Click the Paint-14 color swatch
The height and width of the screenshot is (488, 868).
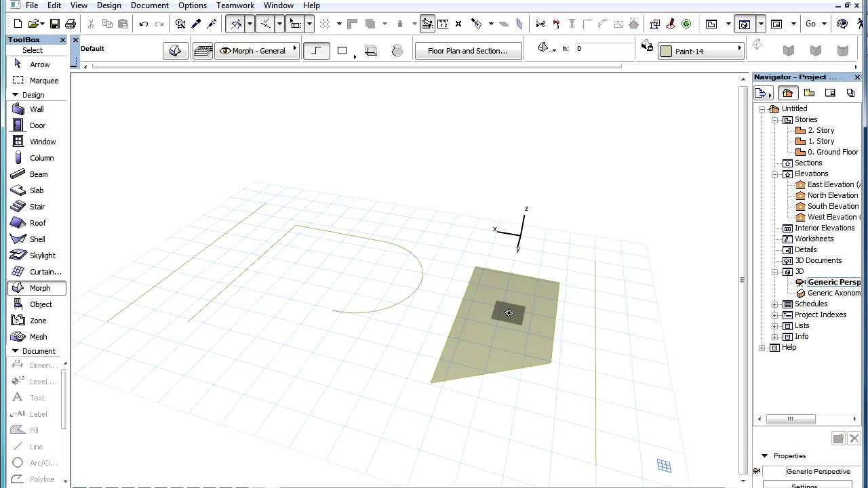pos(666,51)
